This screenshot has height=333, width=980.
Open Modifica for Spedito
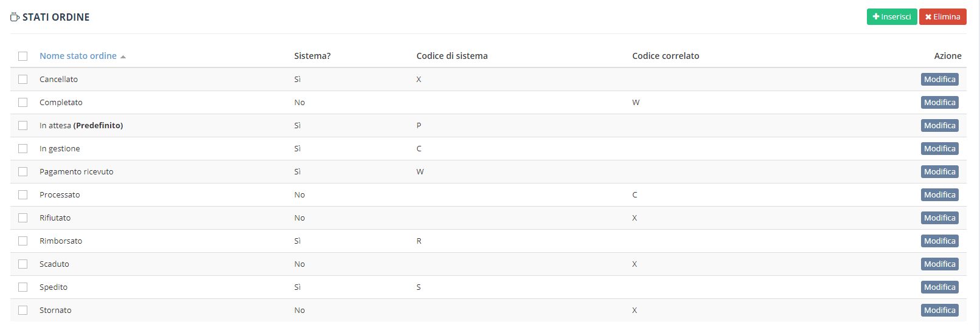click(940, 287)
